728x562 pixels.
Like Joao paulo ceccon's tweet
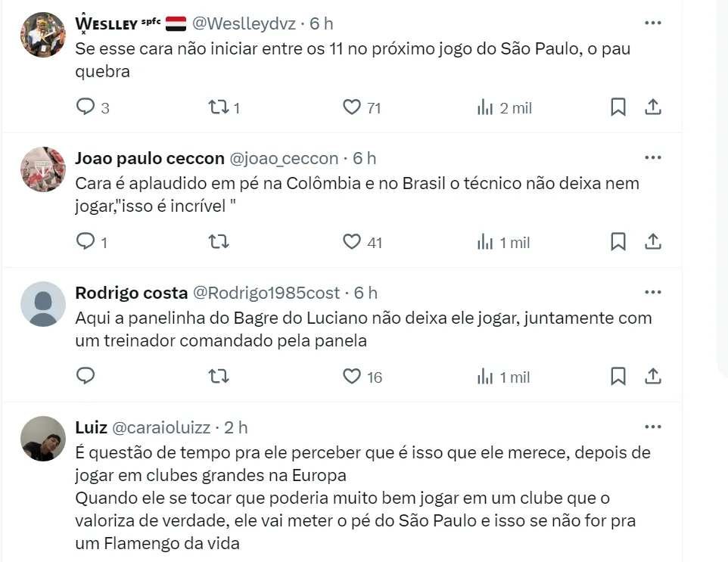click(352, 242)
